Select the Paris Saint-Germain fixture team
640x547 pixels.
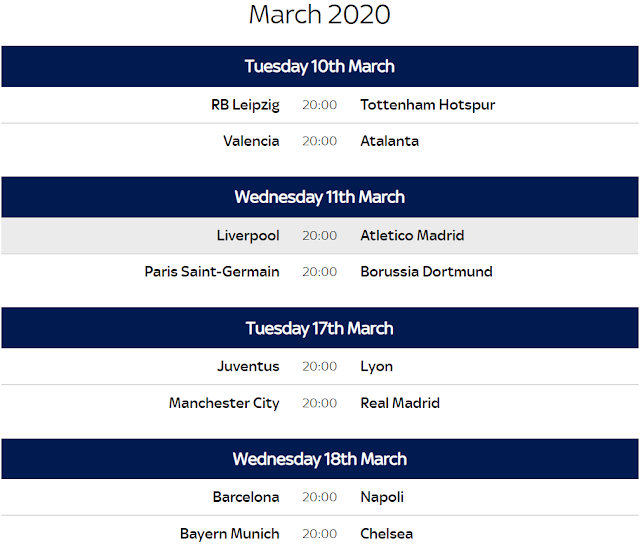[x=212, y=271]
